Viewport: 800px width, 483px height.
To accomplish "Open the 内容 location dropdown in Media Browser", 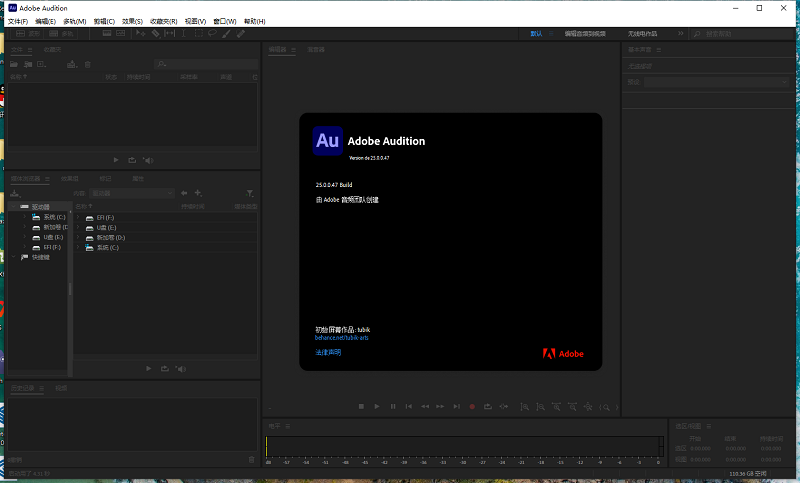I will point(132,193).
